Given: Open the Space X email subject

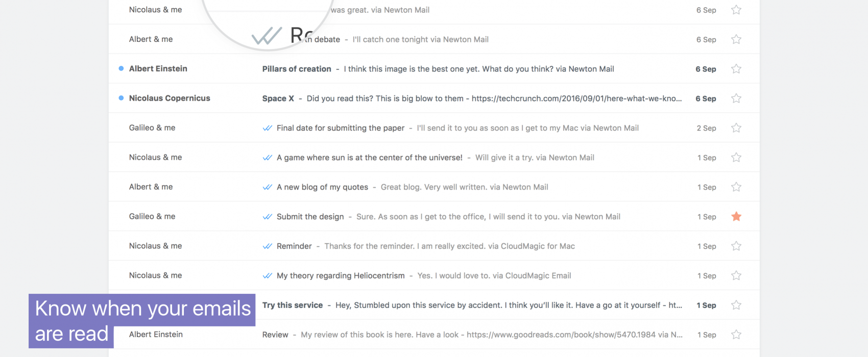Looking at the screenshot, I should 278,98.
